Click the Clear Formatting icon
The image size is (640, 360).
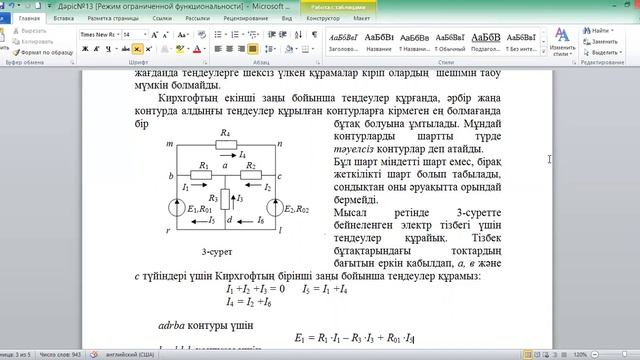point(201,35)
